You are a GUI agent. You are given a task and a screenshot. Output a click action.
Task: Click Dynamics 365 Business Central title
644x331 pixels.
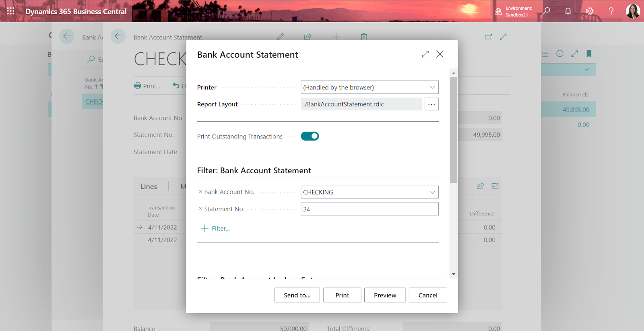click(x=76, y=11)
